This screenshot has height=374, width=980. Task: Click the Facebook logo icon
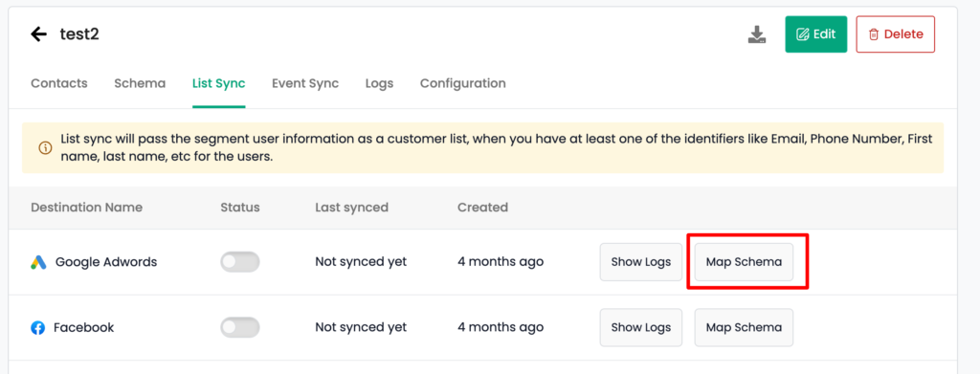[x=37, y=327]
